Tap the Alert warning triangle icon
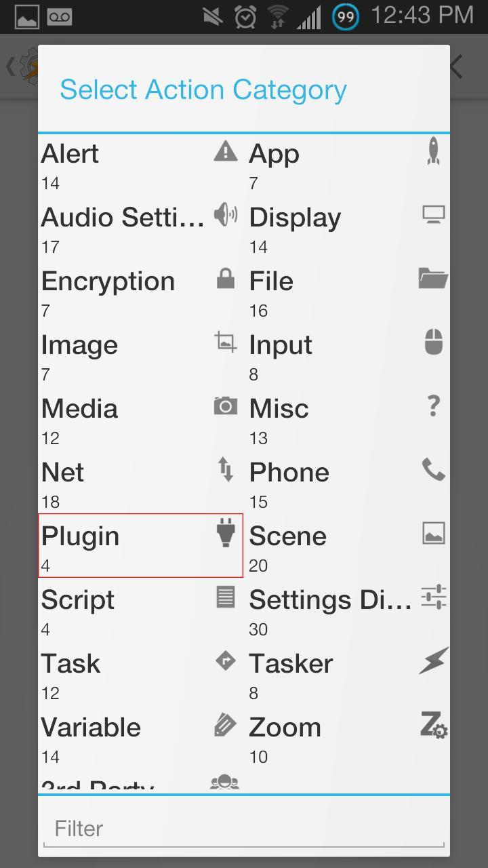The image size is (488, 868). coord(225,151)
